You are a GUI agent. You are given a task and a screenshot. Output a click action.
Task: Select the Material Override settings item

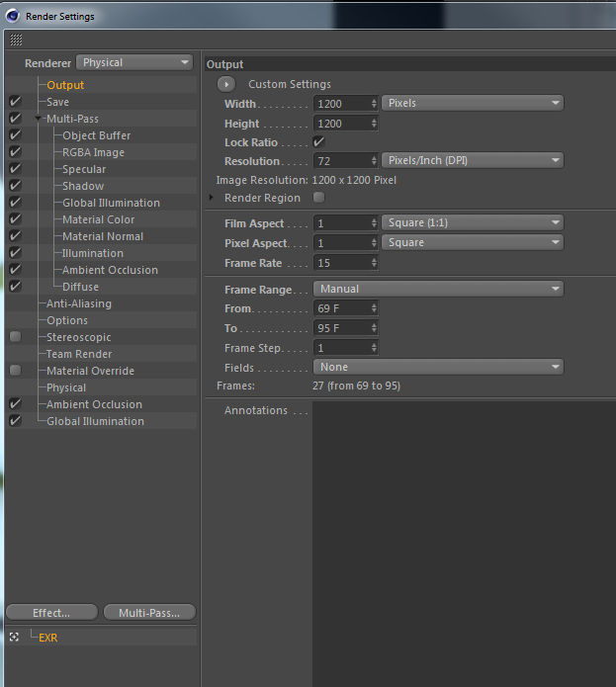(x=90, y=371)
